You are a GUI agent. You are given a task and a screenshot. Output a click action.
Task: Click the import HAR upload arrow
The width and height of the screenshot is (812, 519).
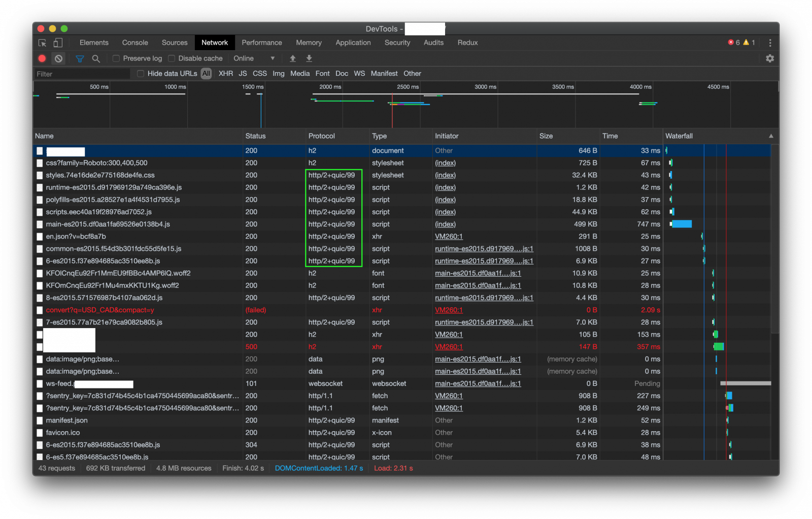(x=293, y=59)
